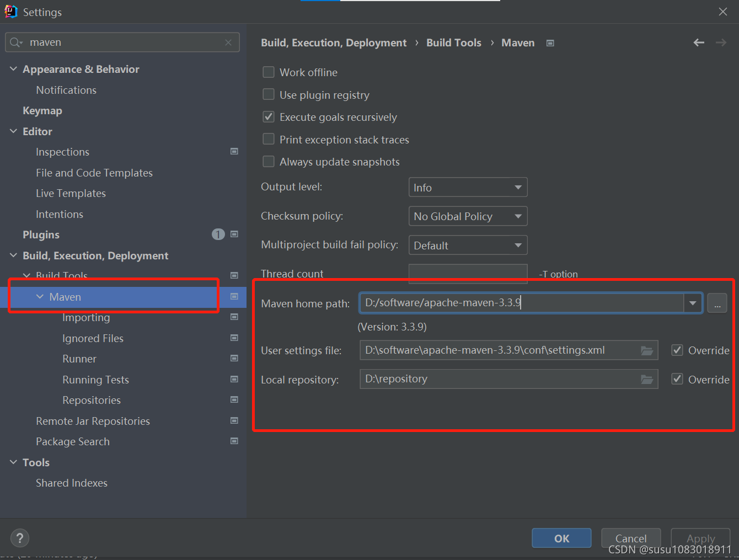
Task: Click the project icon on Runner row
Action: 234,358
